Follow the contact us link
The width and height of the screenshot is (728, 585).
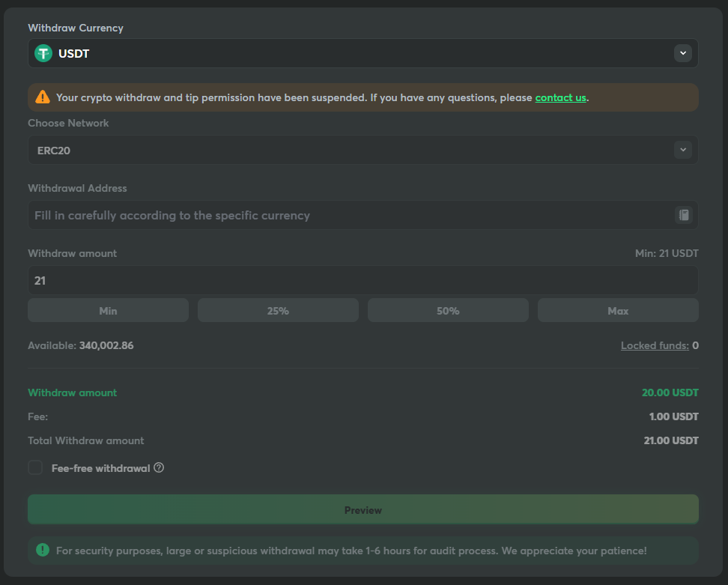[x=560, y=97]
